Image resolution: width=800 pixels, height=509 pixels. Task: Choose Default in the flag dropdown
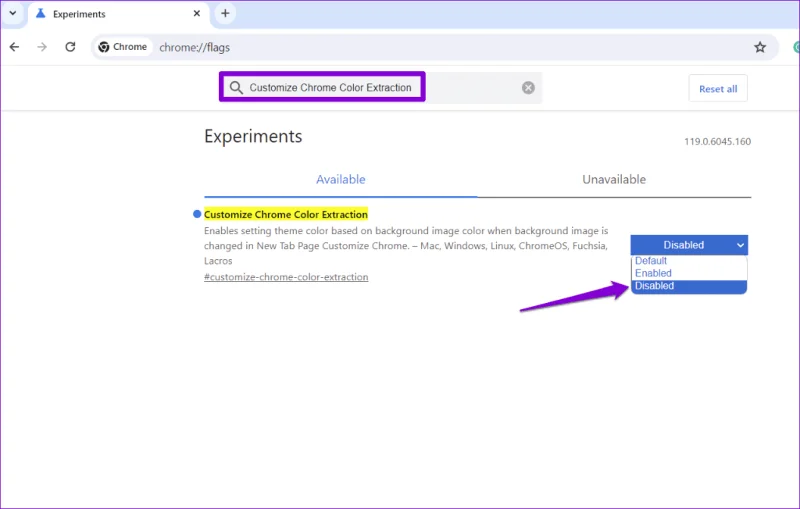(689, 261)
